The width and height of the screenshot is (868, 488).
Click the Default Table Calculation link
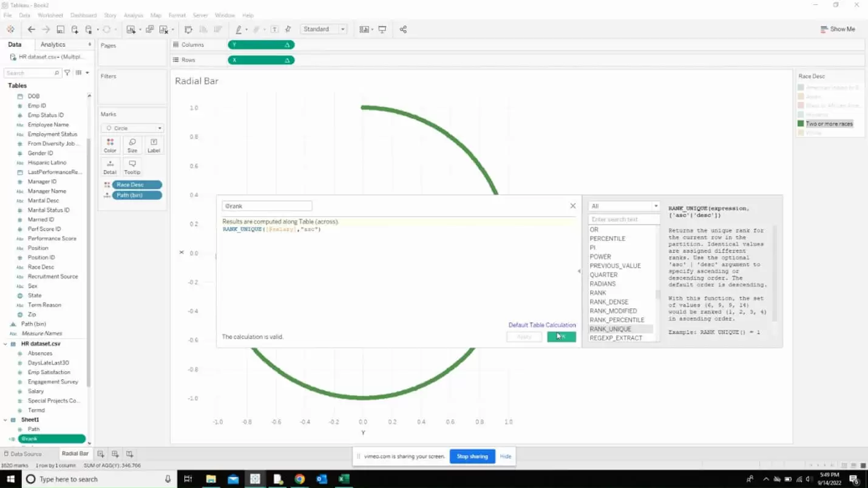point(542,325)
